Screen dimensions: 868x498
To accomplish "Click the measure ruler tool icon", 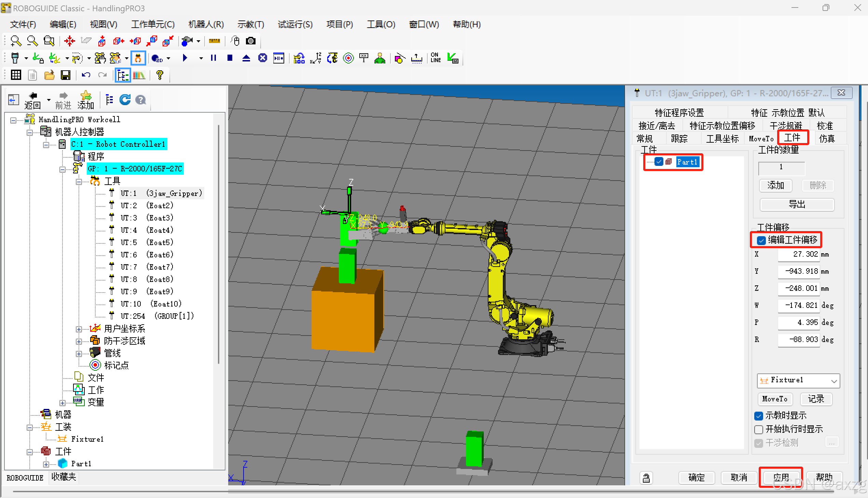I will point(214,41).
